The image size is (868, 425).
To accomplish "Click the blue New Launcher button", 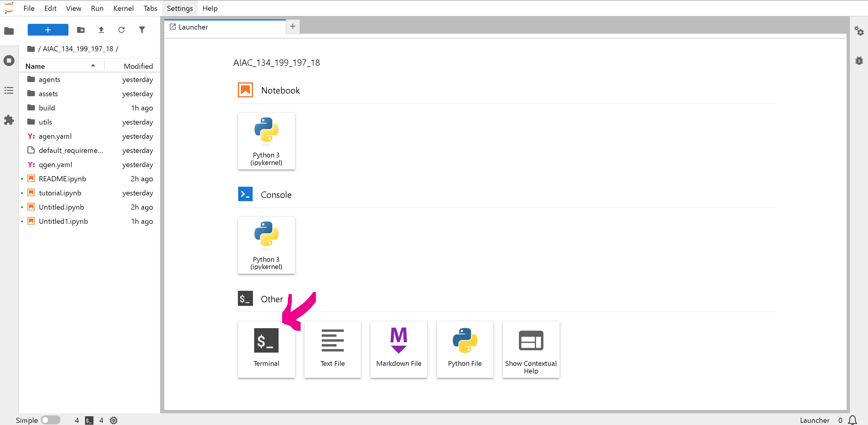I will coord(48,30).
